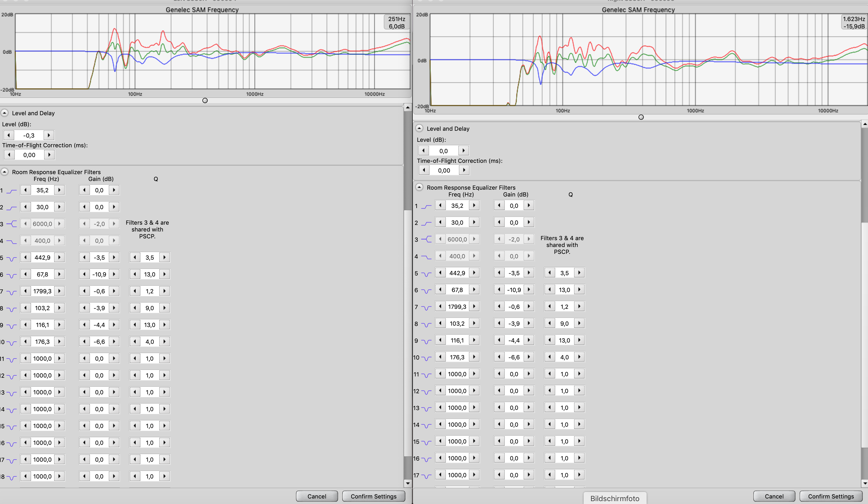Click filter 6 frequency field 67,8 in left window
868x504 pixels.
(x=42, y=274)
